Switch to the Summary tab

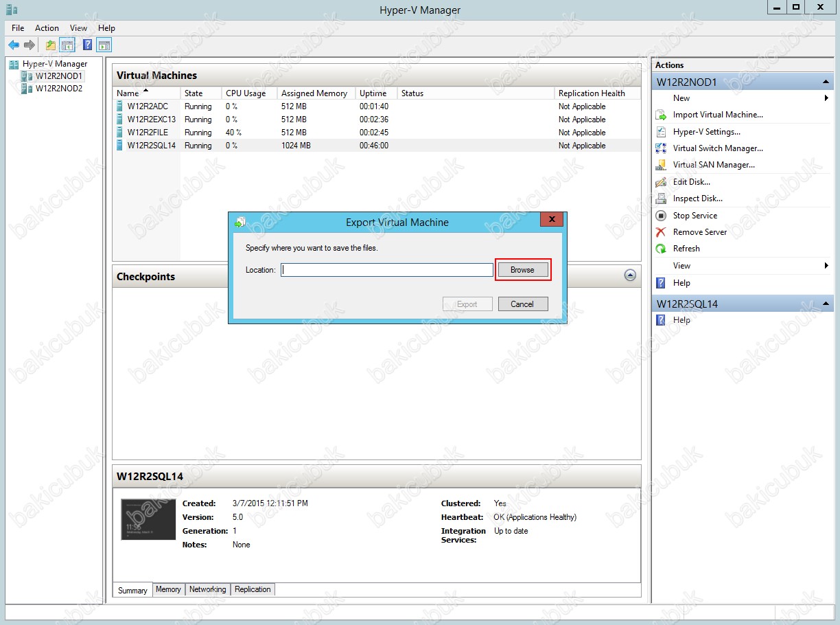[132, 590]
